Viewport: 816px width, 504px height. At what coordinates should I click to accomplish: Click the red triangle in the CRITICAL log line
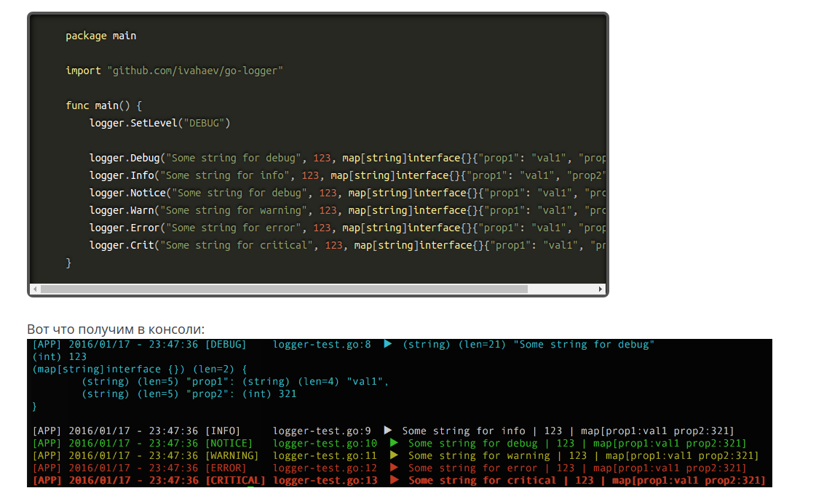394,480
